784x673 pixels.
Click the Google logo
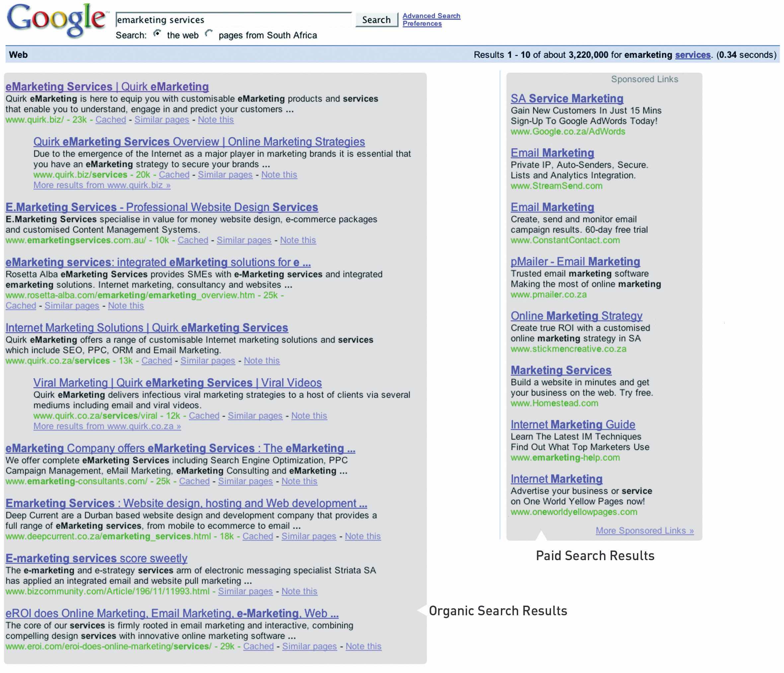pyautogui.click(x=56, y=21)
